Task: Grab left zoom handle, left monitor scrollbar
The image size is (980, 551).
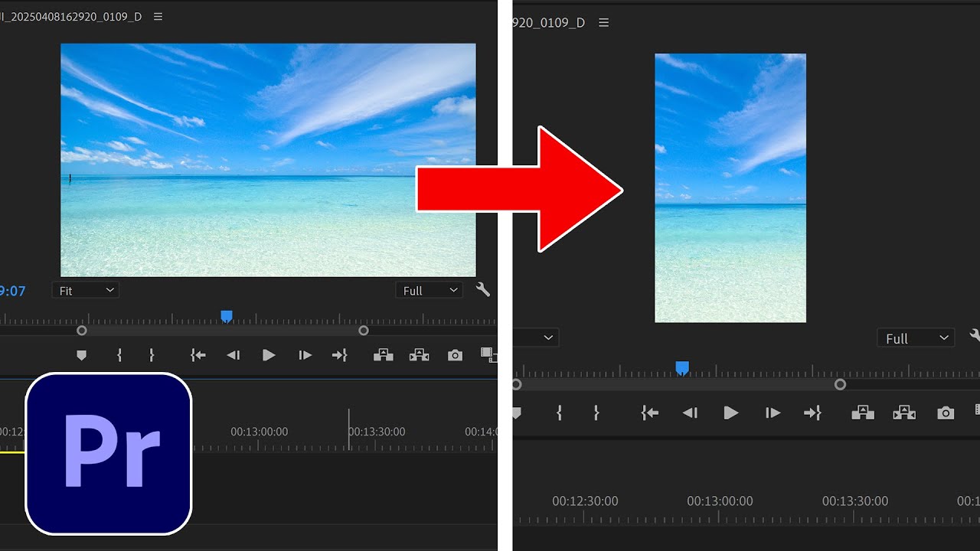Action: tap(82, 331)
